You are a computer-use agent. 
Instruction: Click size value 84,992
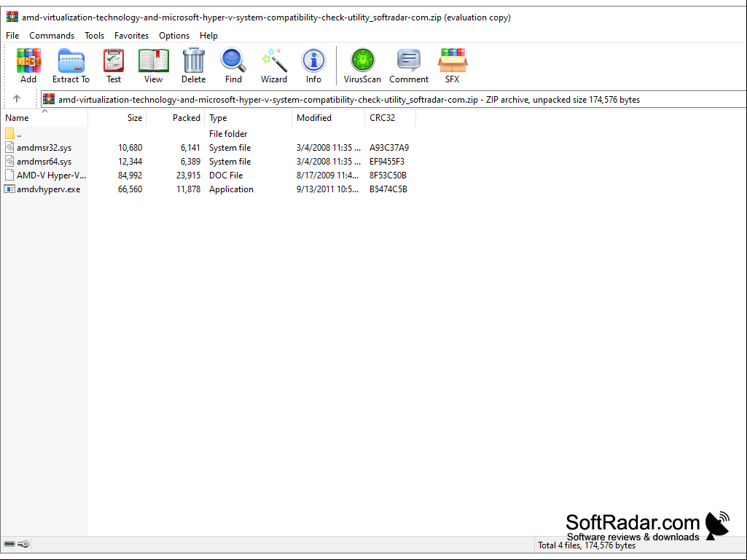click(x=130, y=176)
